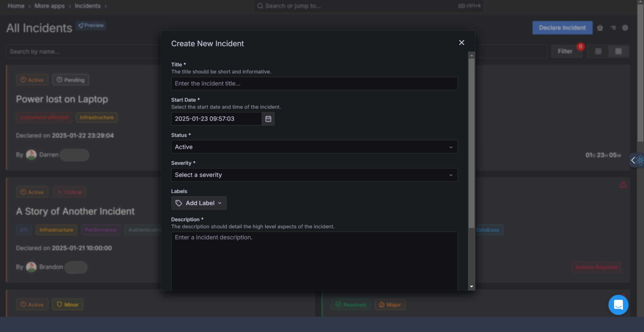Click the React DevTools icon at screen edge

tap(640, 160)
